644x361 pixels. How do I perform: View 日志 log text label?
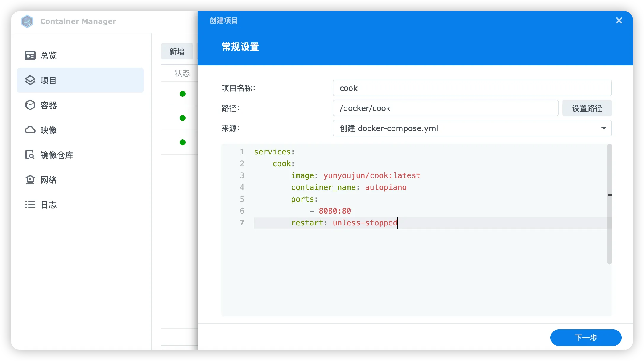click(49, 205)
